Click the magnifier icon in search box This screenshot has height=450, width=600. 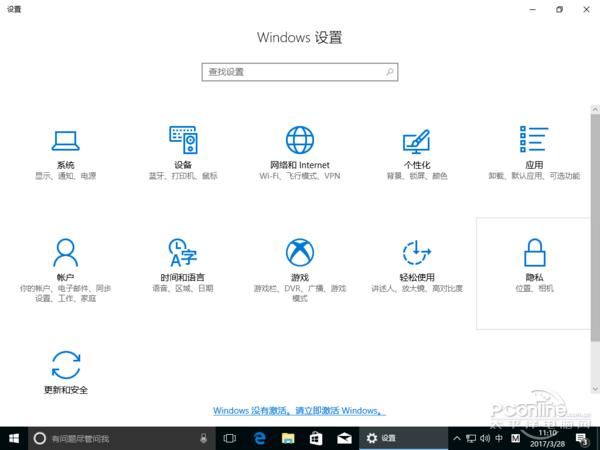389,72
